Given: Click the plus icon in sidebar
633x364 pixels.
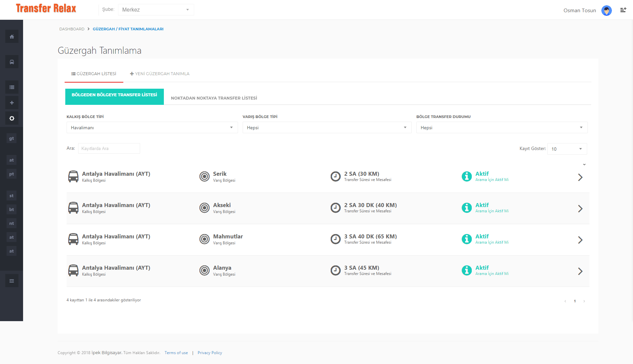Looking at the screenshot, I should tap(12, 103).
